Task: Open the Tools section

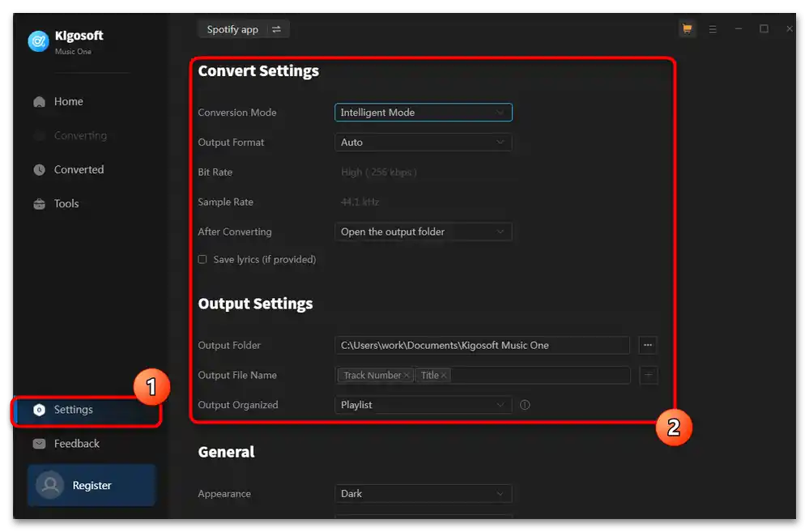Action: [66, 204]
